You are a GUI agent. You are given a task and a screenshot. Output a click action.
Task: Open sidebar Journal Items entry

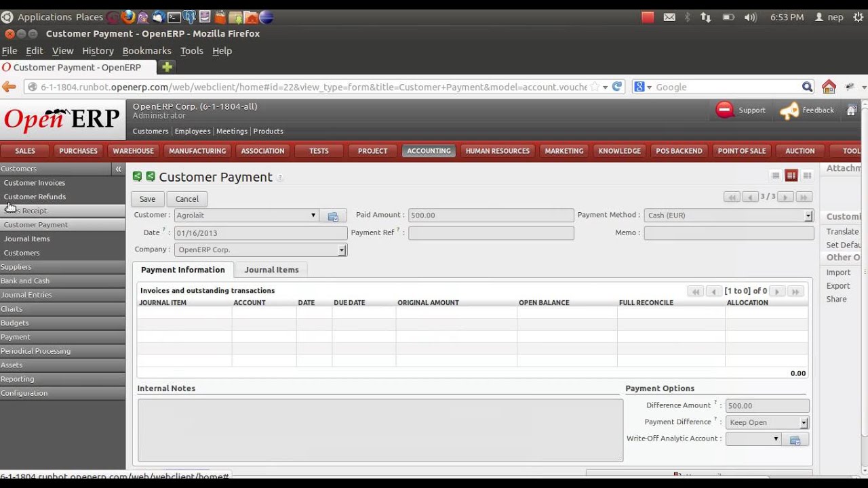pos(27,239)
